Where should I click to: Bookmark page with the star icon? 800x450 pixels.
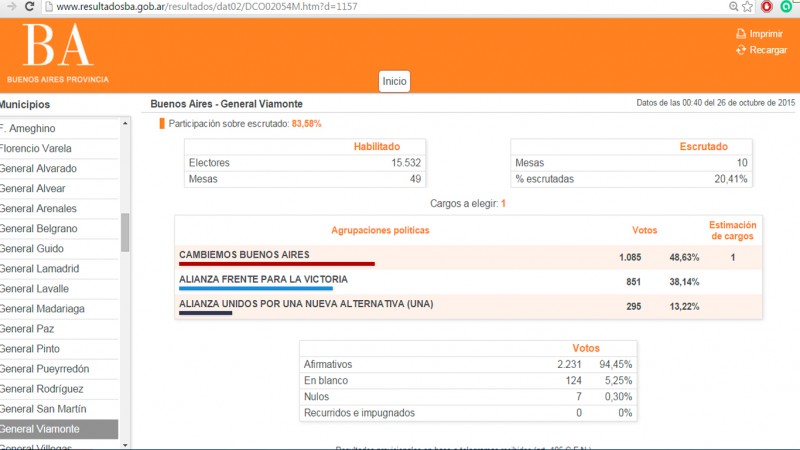tap(747, 7)
